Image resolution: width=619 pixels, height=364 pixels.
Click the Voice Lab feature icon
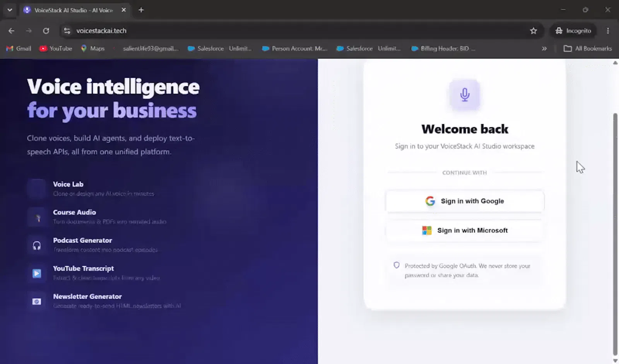pyautogui.click(x=37, y=189)
